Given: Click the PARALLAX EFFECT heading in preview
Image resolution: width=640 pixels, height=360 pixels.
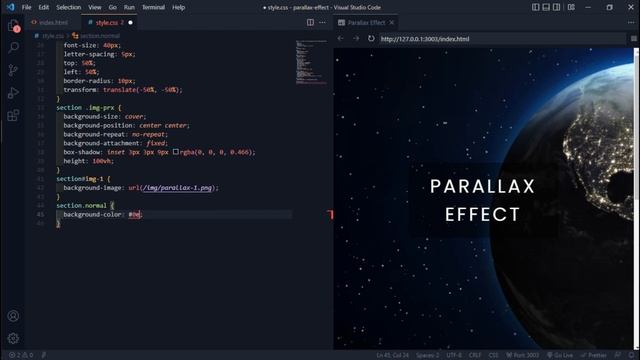Looking at the screenshot, I should coord(482,200).
